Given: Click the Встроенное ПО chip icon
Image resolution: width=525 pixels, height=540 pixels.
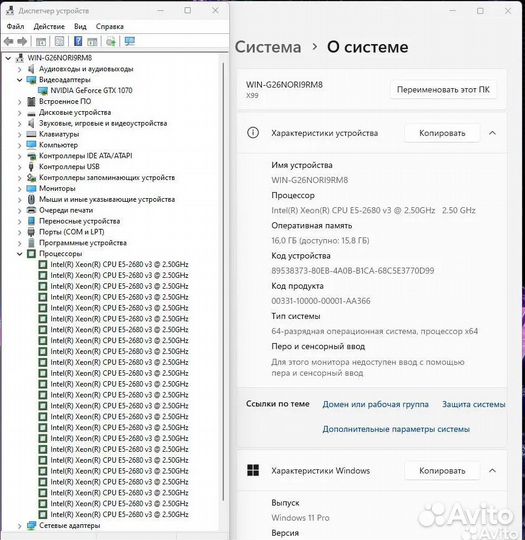Looking at the screenshot, I should tap(31, 102).
